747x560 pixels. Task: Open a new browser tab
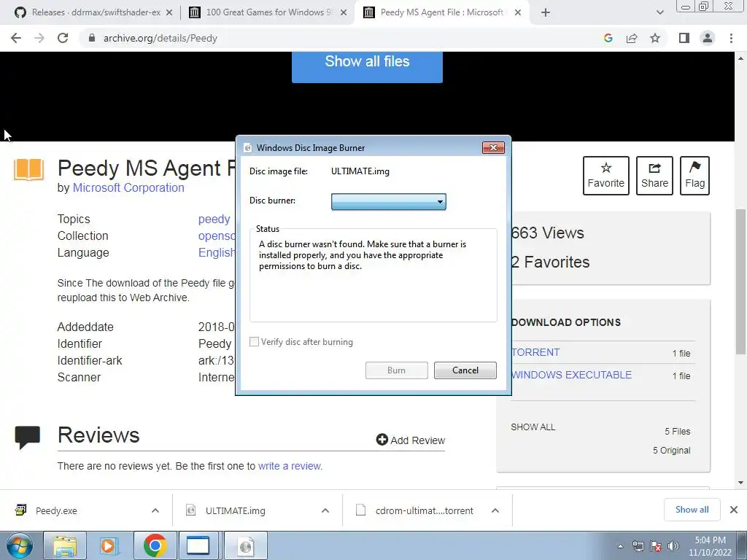tap(546, 12)
